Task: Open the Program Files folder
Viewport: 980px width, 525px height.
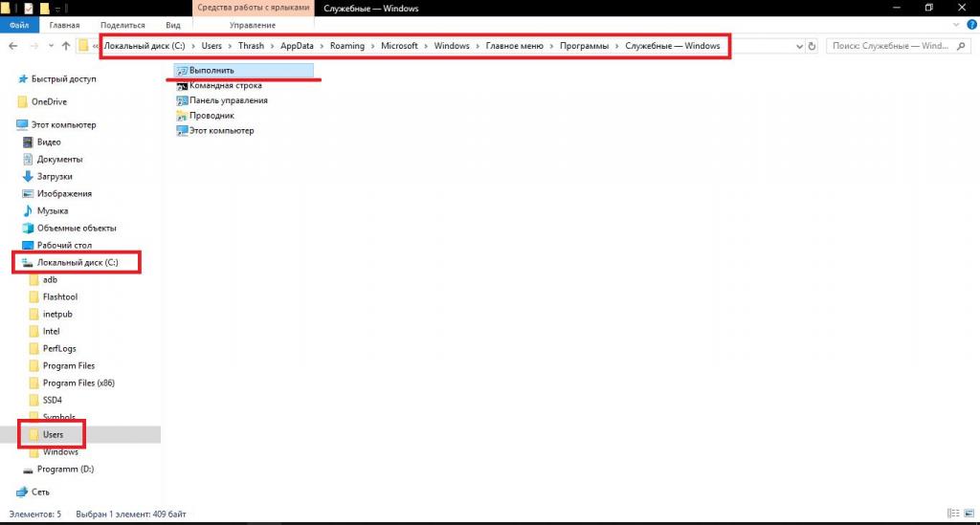Action: (x=62, y=366)
